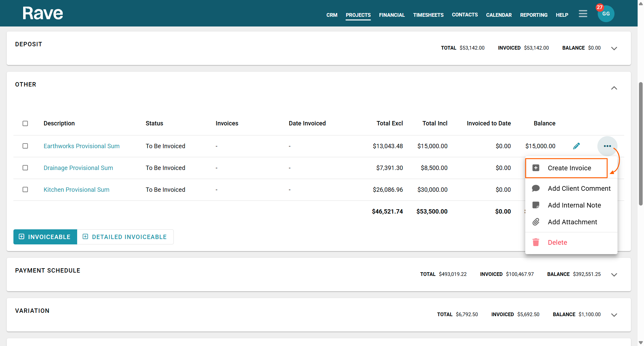Click the red Delete trash option
644x346 pixels.
click(x=557, y=242)
